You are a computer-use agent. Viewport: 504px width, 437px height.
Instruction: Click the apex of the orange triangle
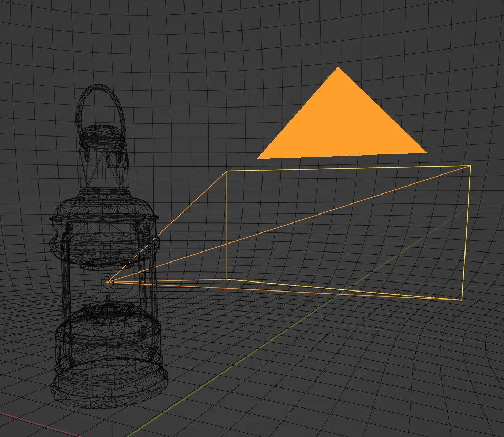(x=337, y=68)
